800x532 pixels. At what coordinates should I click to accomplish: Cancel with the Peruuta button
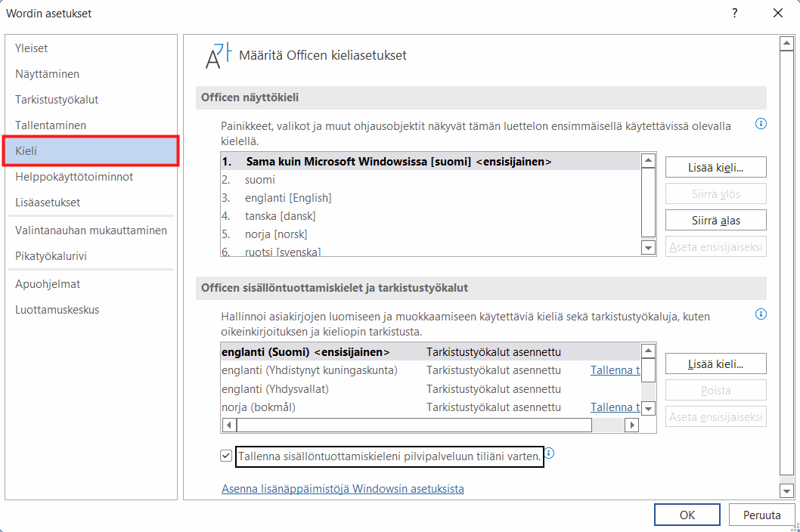(761, 515)
